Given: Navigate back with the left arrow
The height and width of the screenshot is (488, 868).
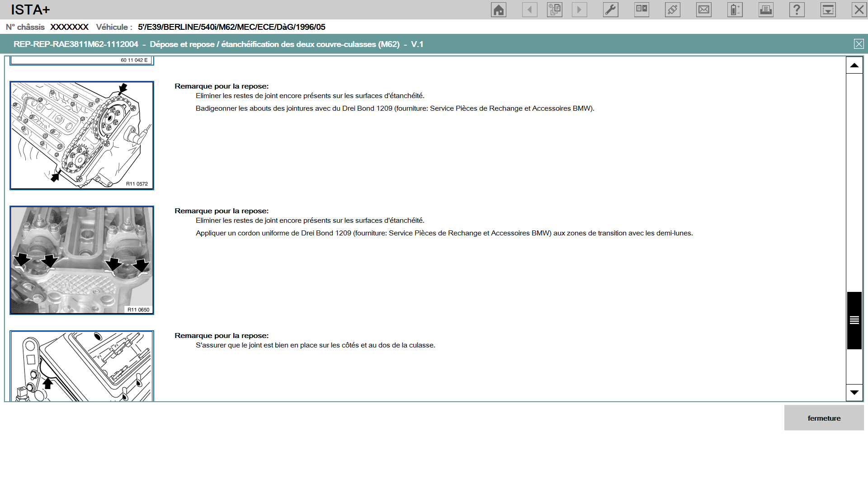Looking at the screenshot, I should (529, 9).
